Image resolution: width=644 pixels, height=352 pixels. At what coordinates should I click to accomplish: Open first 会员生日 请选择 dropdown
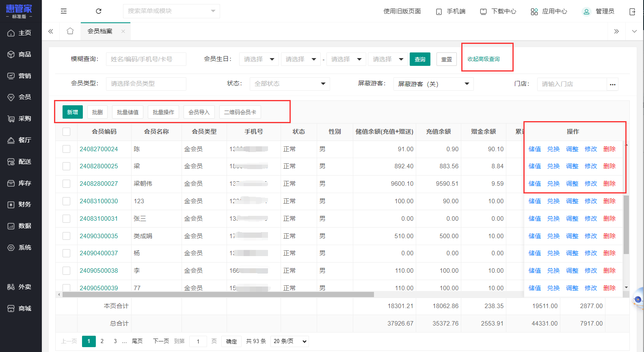(x=259, y=59)
